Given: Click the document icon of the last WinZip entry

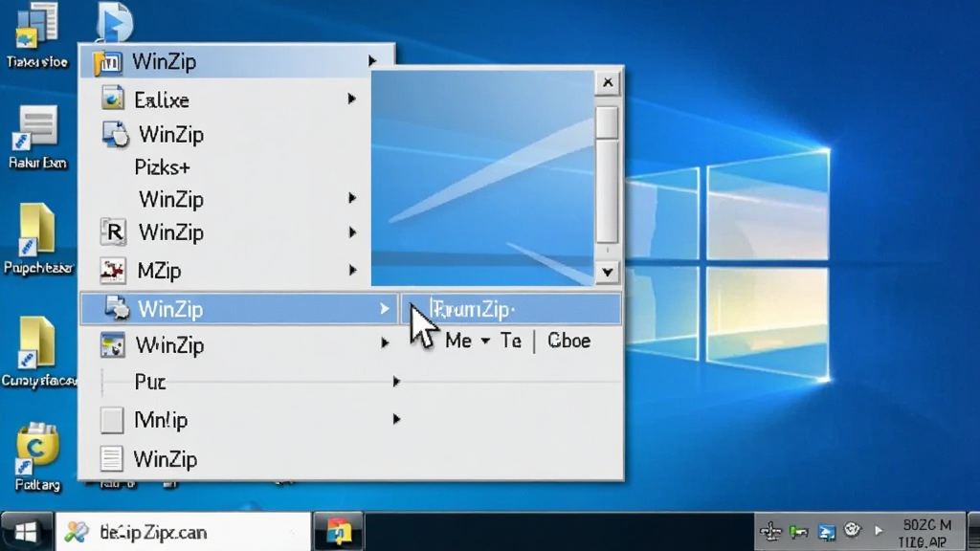Looking at the screenshot, I should click(111, 458).
